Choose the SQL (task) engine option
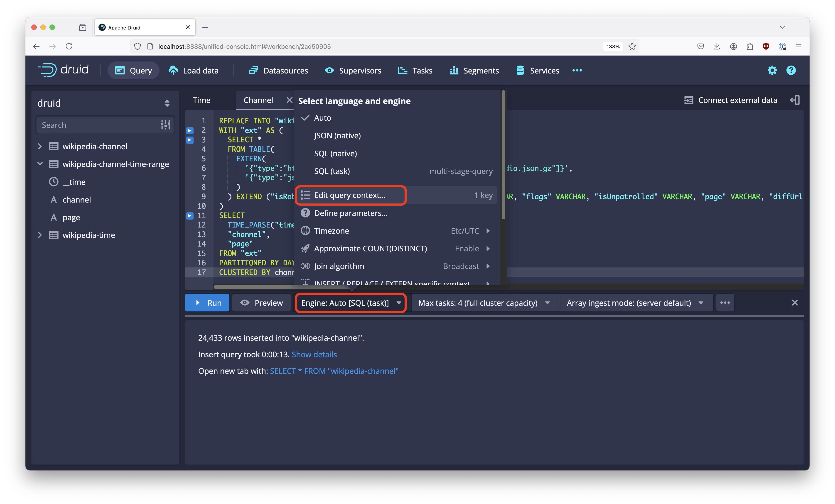The image size is (835, 504). pos(332,171)
